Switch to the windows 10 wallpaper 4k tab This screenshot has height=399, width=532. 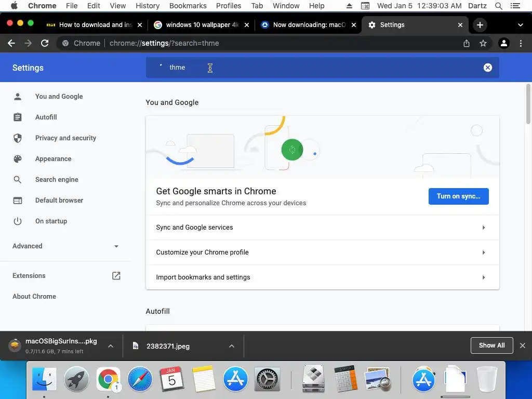point(202,25)
